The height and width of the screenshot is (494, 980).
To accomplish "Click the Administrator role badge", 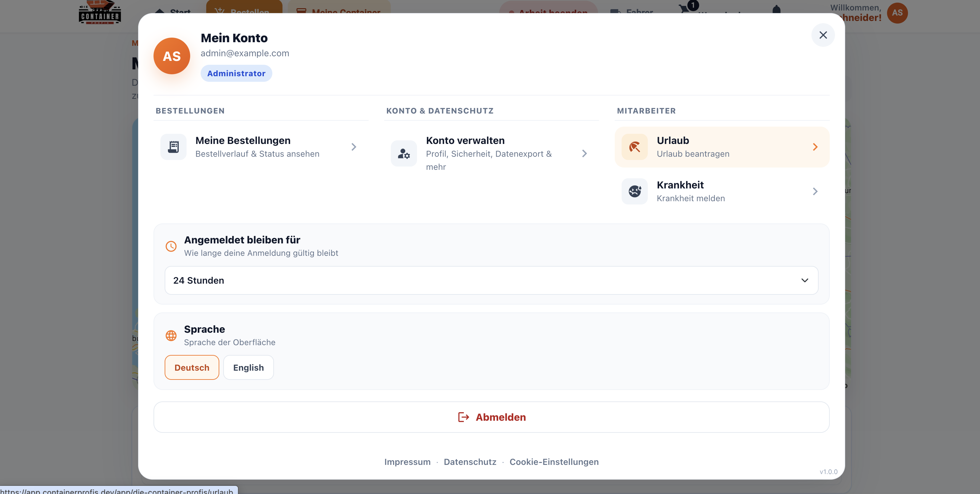I will click(x=236, y=73).
